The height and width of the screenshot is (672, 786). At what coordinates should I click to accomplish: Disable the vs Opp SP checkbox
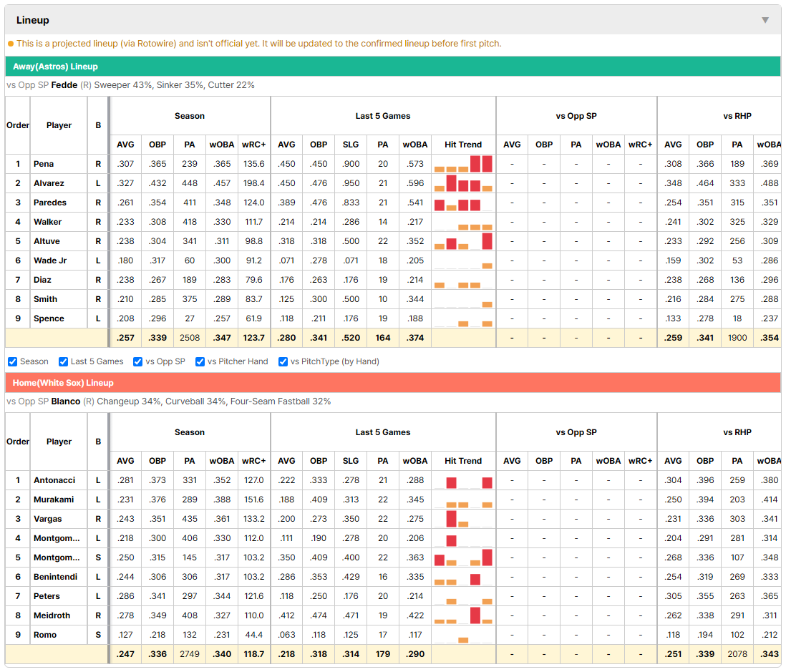pos(138,361)
